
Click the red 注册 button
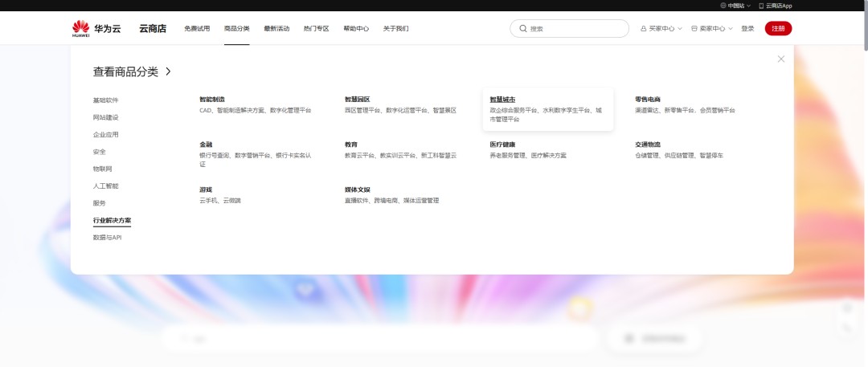point(777,29)
